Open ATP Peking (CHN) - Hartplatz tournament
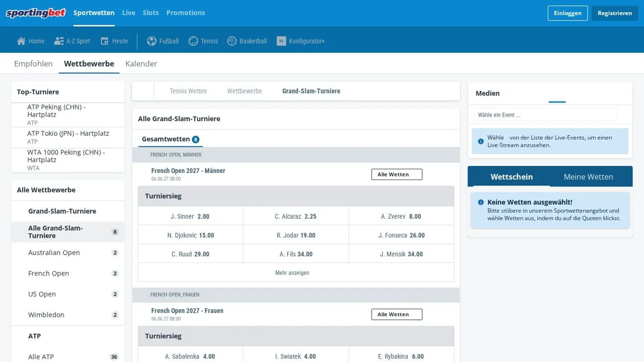The image size is (644, 362). 68,115
